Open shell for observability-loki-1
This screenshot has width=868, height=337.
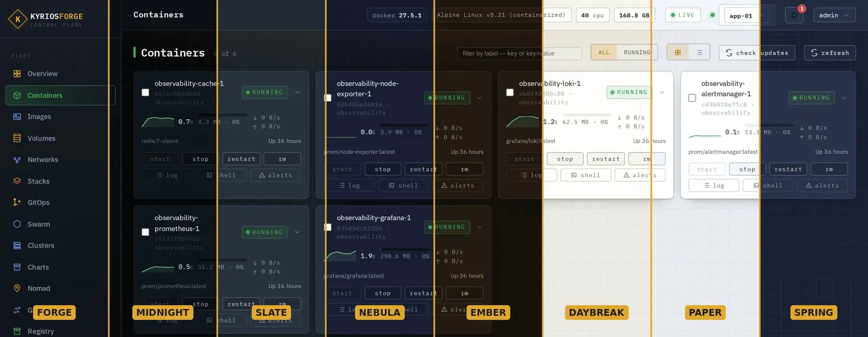586,175
